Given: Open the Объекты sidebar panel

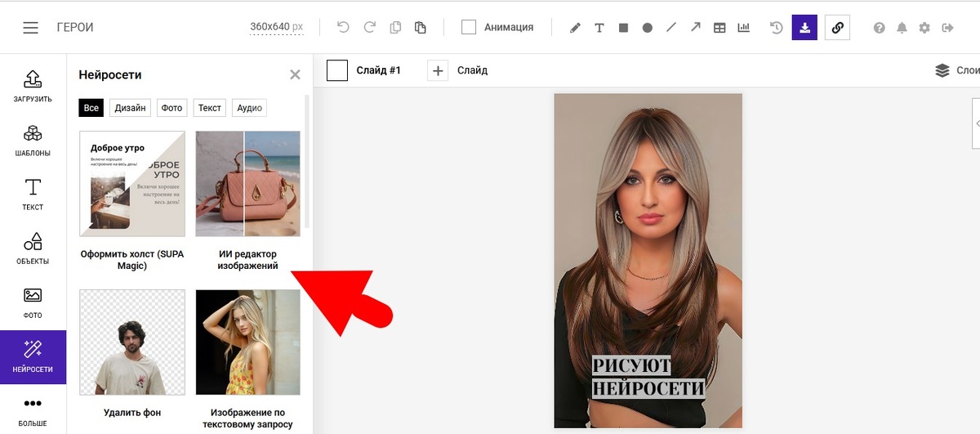Looking at the screenshot, I should [x=33, y=248].
